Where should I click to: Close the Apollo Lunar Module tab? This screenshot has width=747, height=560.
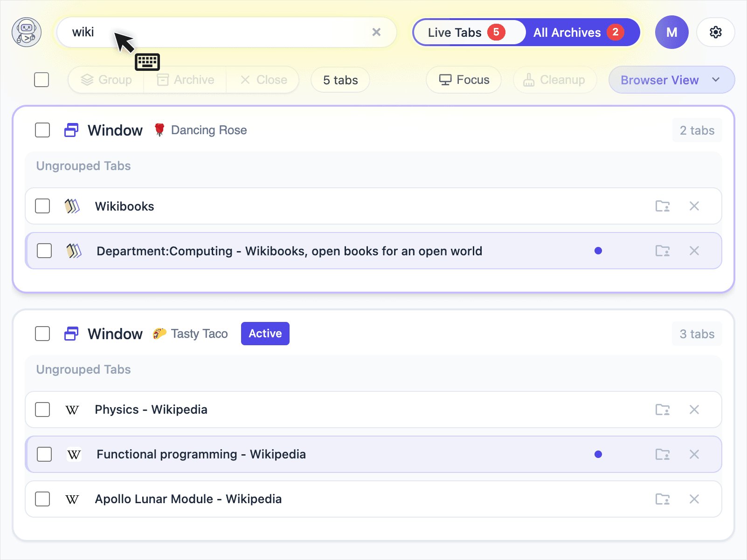(694, 499)
